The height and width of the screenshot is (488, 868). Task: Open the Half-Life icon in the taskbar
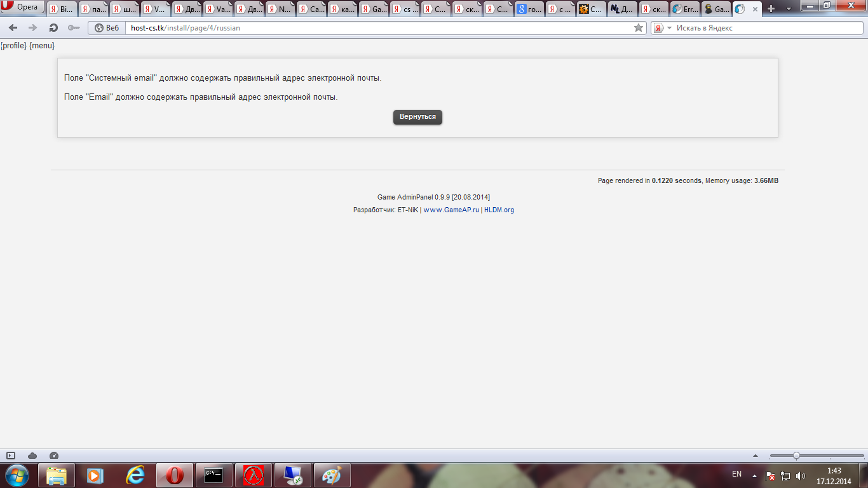pos(254,475)
